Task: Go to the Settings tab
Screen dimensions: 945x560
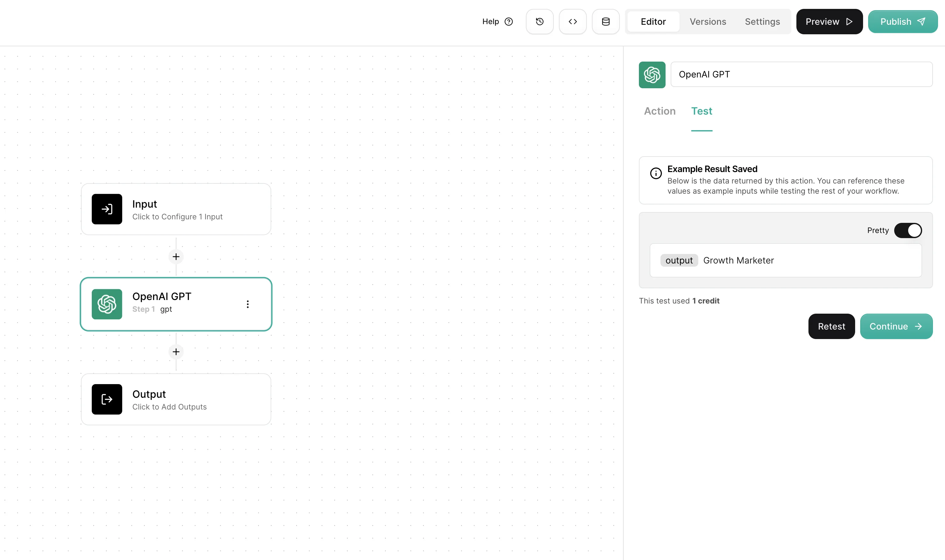Action: click(762, 22)
